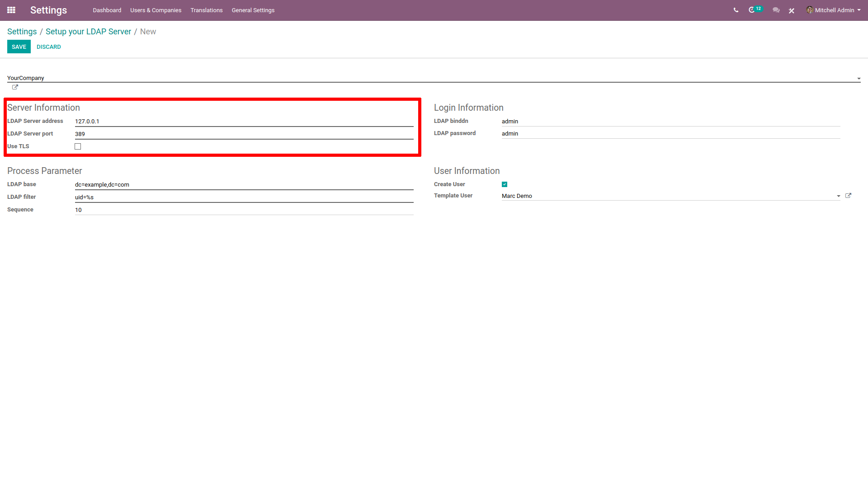Check the Use TLS option off
This screenshot has width=868, height=488.
[77, 146]
